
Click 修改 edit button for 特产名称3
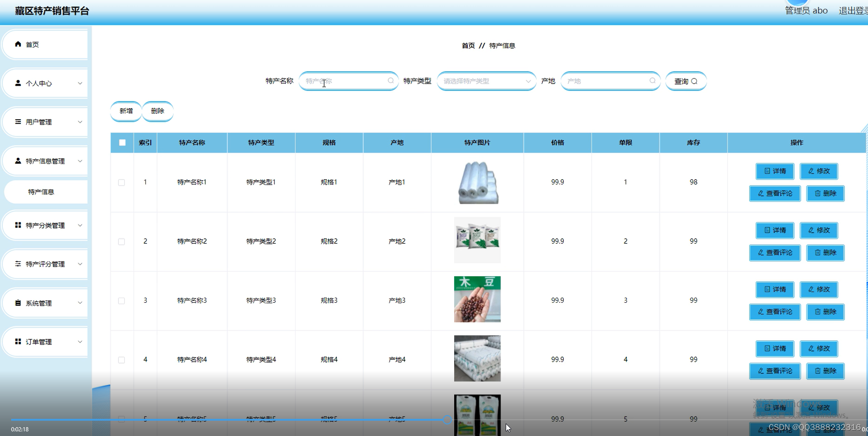tap(819, 289)
